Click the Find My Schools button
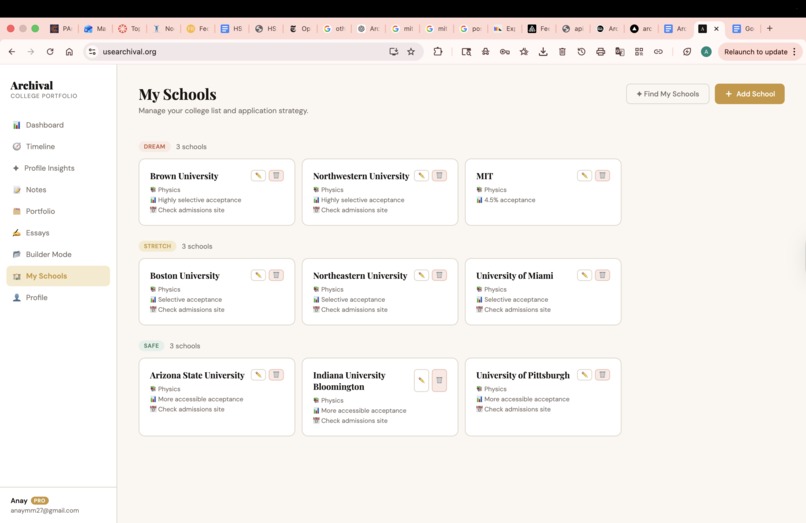Viewport: 806px width, 523px height. pyautogui.click(x=667, y=94)
